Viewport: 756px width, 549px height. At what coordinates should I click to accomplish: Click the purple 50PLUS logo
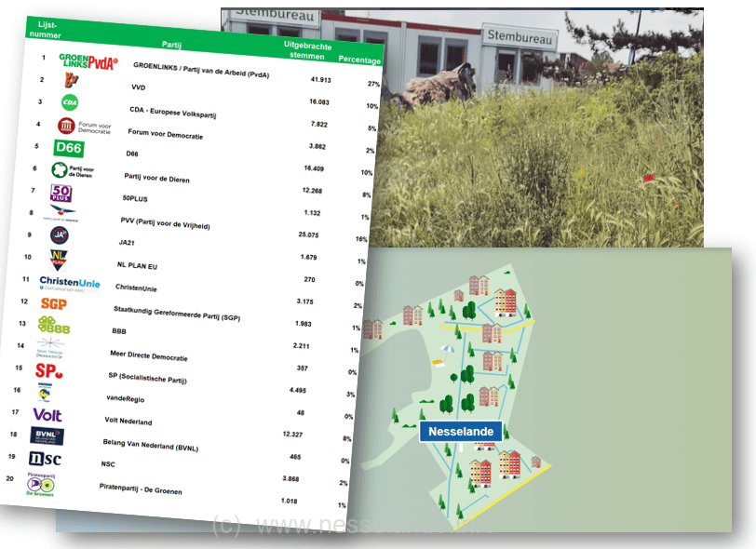click(x=61, y=194)
